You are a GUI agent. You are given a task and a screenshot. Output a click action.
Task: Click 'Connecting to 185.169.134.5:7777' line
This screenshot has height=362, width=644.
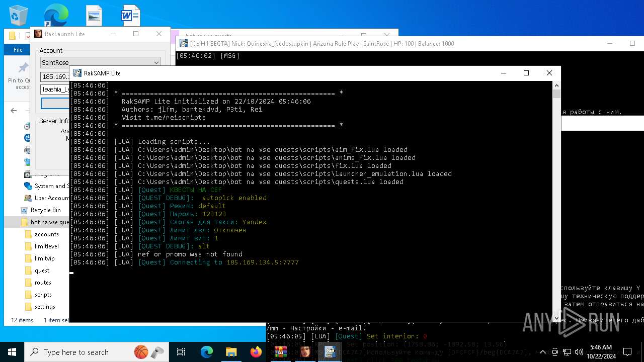point(184,262)
